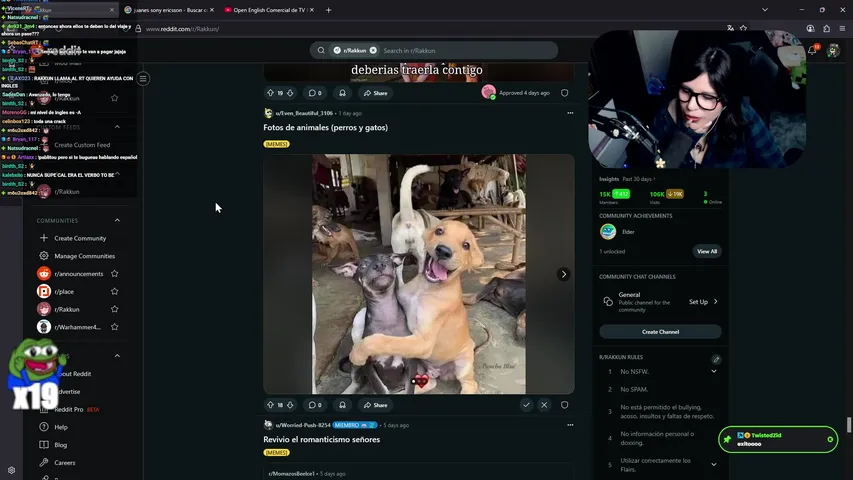Set Up the General chat channel
Viewport: 853px width, 480px height.
703,301
